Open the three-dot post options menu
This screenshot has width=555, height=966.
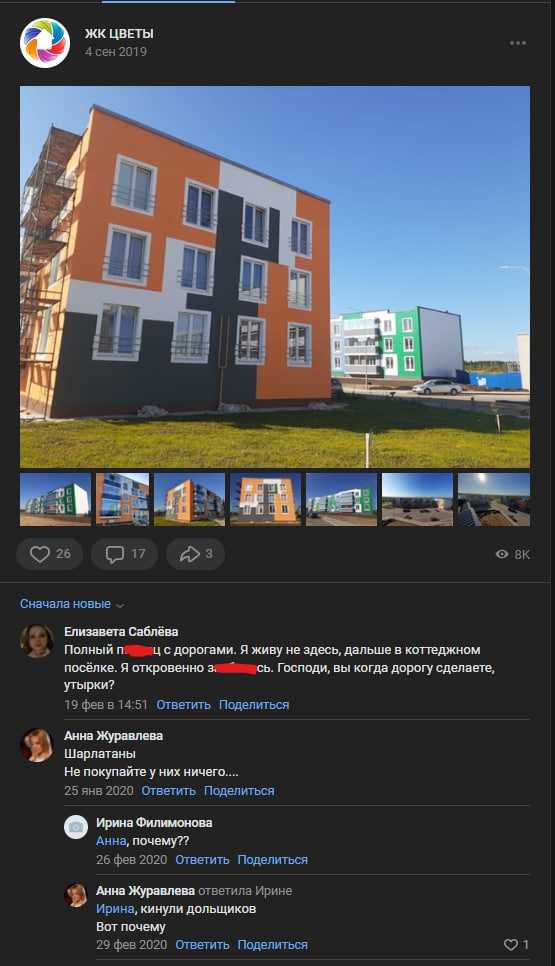[x=517, y=43]
